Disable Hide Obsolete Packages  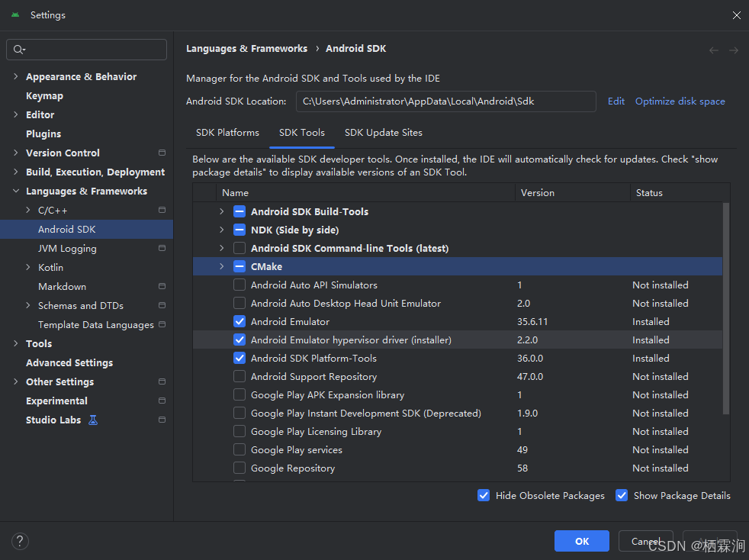484,495
